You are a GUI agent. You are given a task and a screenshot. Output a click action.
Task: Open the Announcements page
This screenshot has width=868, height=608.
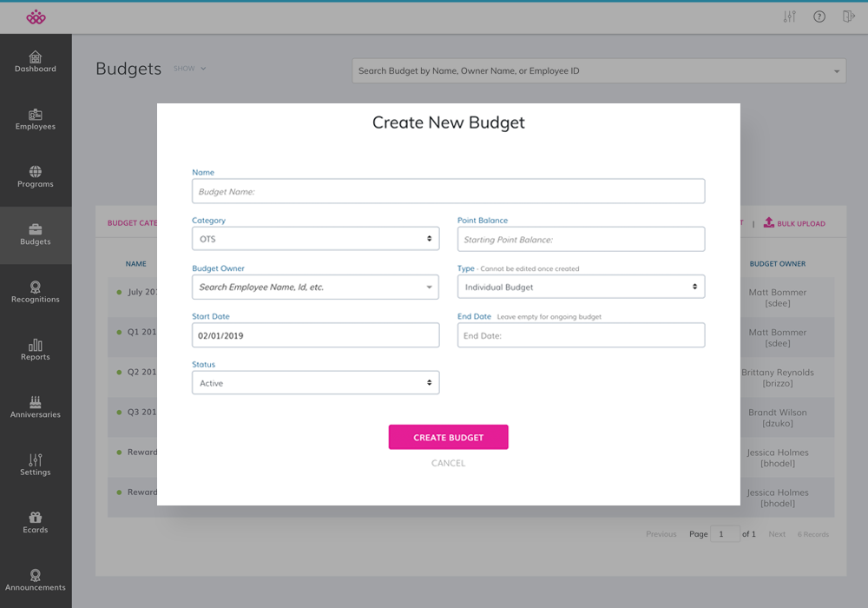(36, 580)
